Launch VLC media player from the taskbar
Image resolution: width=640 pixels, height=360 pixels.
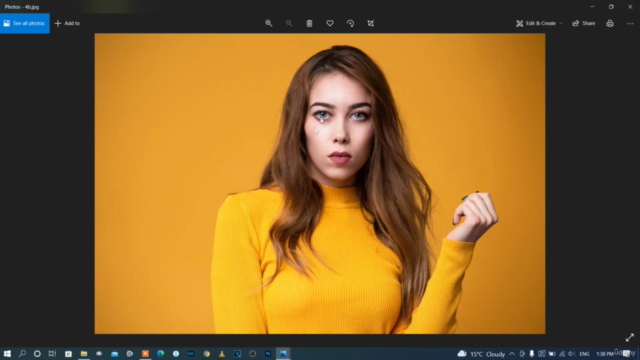point(222,353)
